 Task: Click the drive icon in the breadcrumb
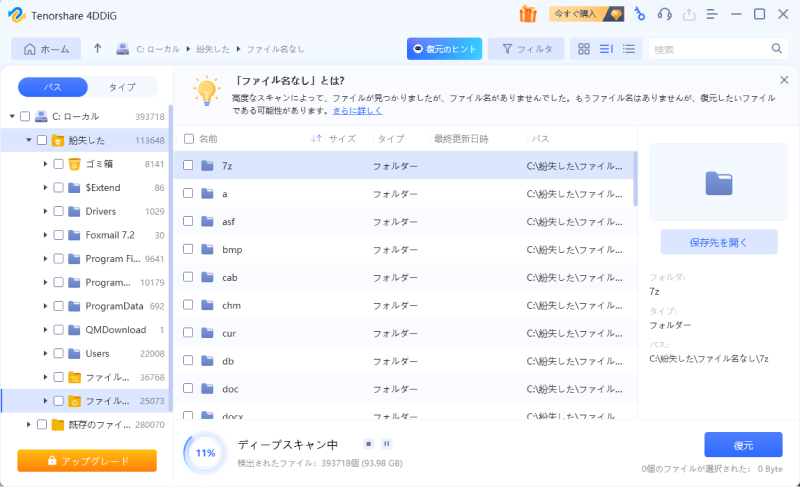[122, 49]
